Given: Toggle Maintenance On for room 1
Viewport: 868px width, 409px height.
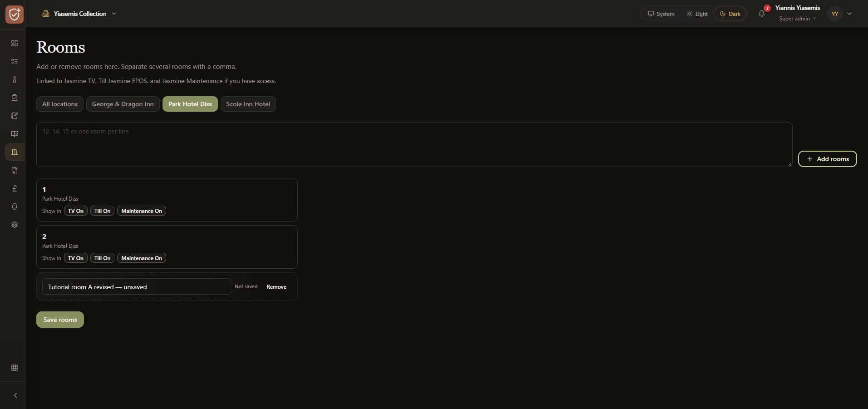Looking at the screenshot, I should [142, 211].
